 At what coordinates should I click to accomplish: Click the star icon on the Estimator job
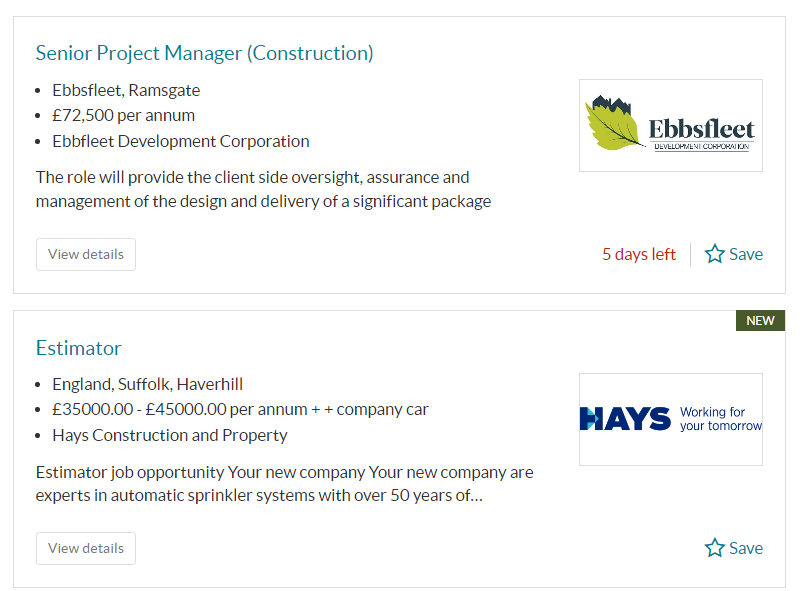point(714,548)
